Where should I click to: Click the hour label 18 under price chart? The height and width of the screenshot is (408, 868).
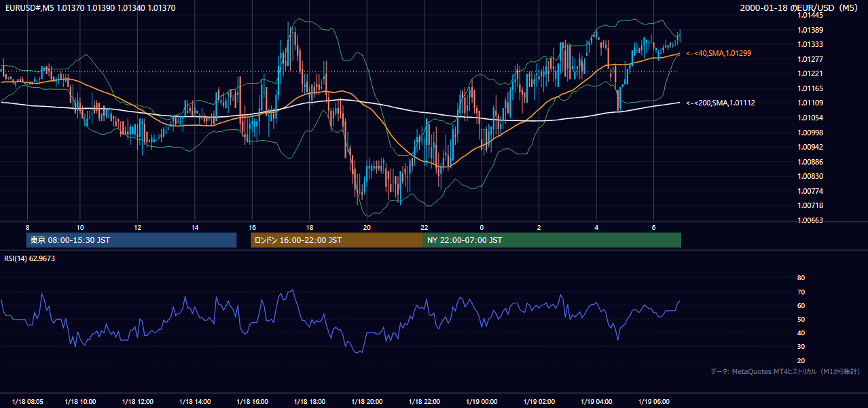click(x=310, y=227)
